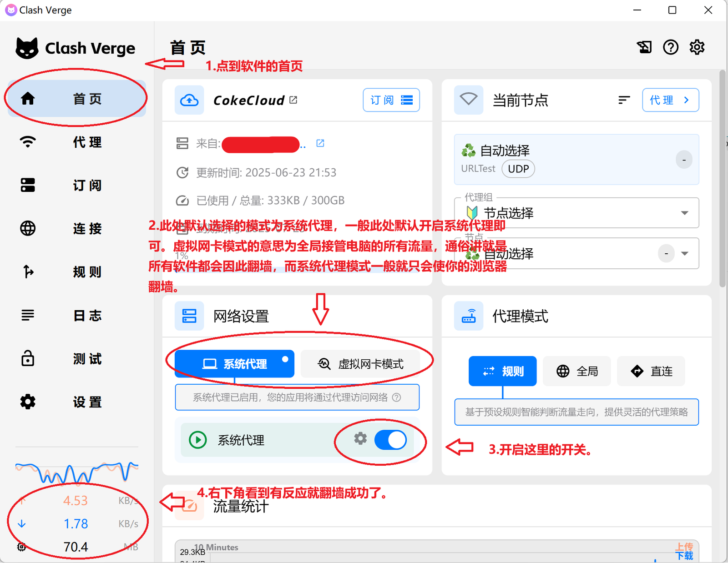Click the server icon beside 订阅
This screenshot has width=728, height=563.
(x=28, y=185)
